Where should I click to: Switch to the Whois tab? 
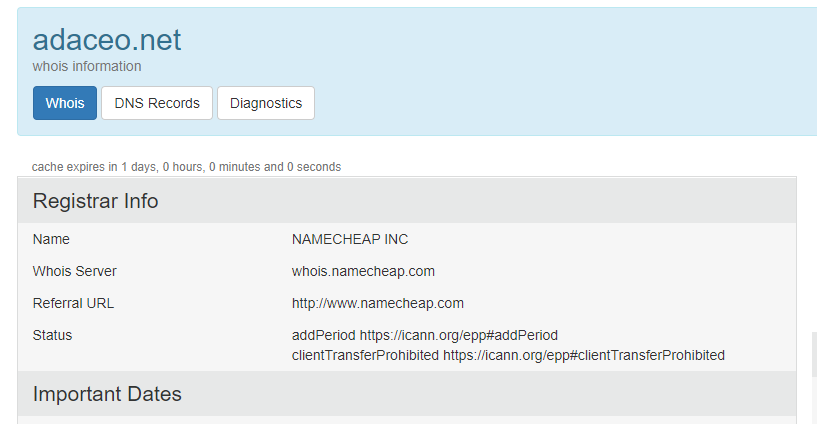(65, 103)
